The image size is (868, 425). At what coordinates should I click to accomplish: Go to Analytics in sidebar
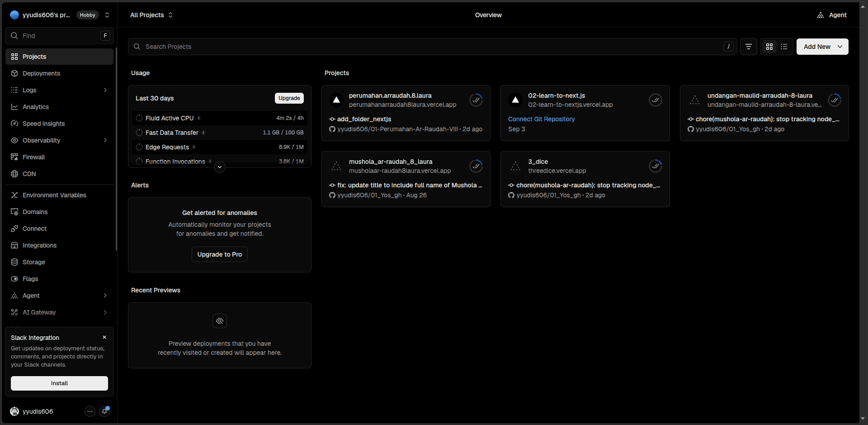tap(59, 107)
